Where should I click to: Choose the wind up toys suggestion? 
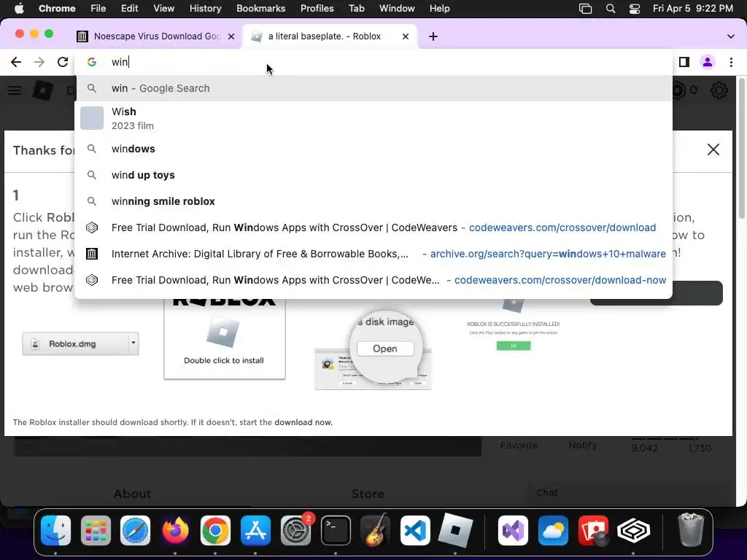[x=373, y=175]
